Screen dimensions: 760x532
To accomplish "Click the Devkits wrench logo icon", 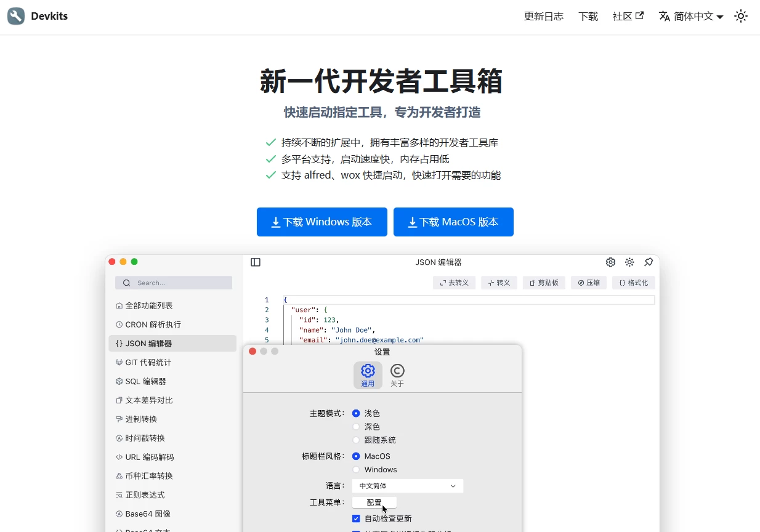I will coord(16,16).
